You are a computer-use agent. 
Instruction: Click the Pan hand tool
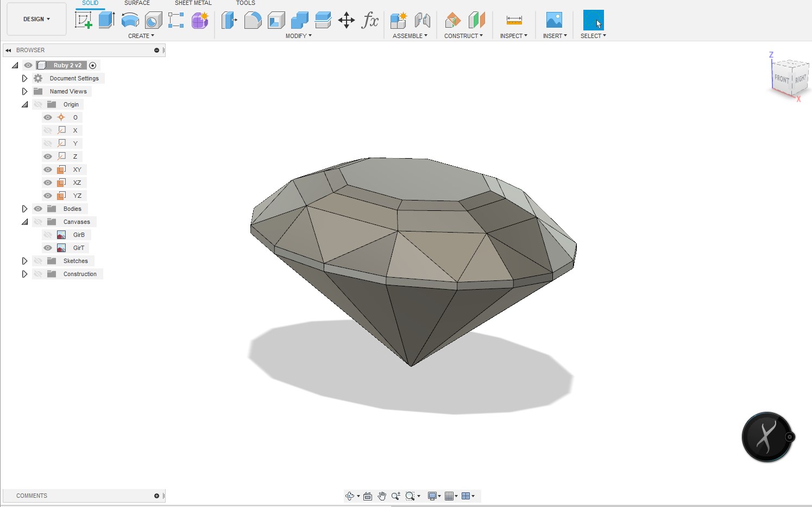[382, 496]
